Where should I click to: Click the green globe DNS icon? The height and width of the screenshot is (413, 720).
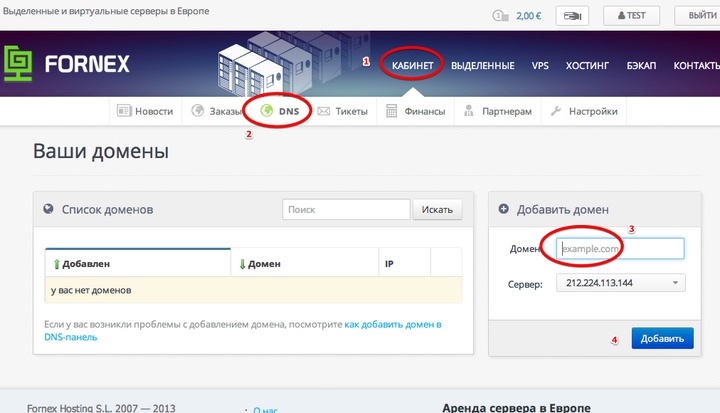click(266, 111)
